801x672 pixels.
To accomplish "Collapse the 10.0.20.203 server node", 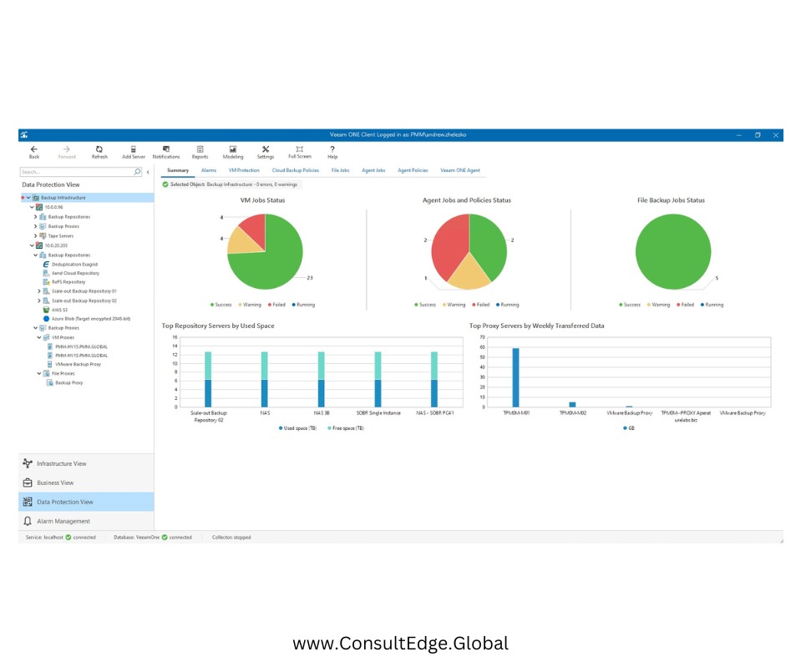I will click(33, 245).
